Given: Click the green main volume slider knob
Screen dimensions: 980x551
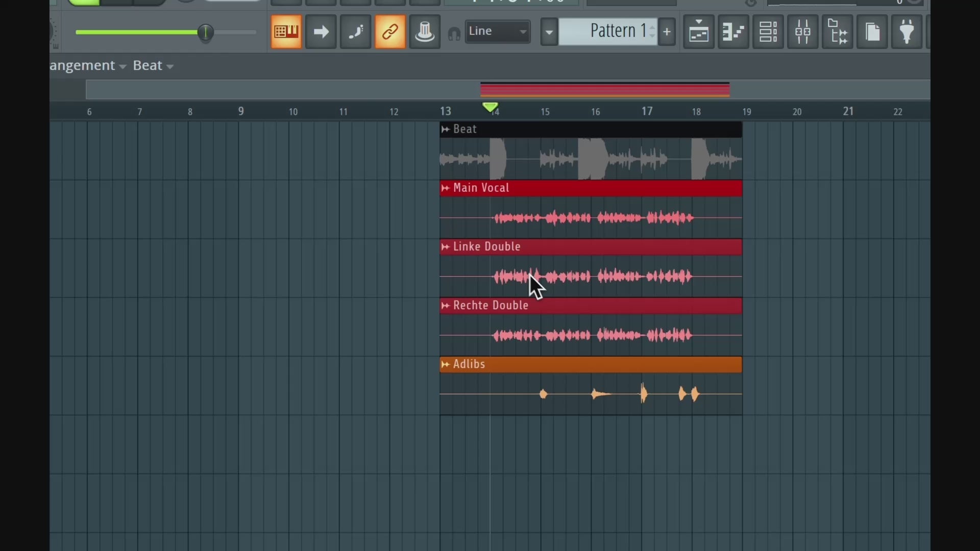Looking at the screenshot, I should pyautogui.click(x=205, y=33).
